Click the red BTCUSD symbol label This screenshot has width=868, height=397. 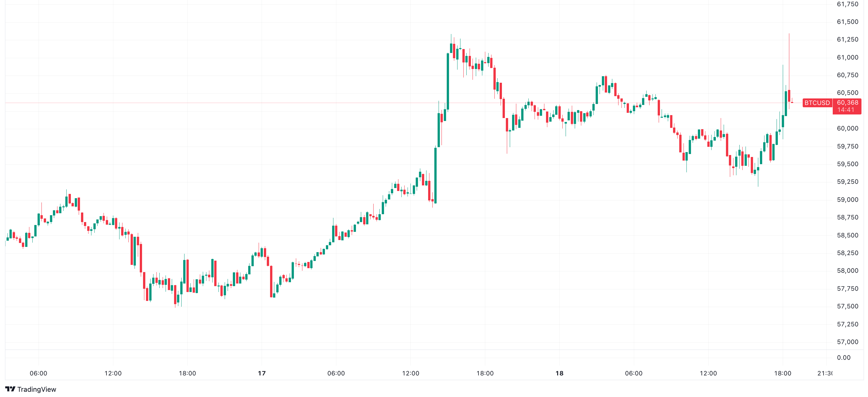click(x=817, y=103)
